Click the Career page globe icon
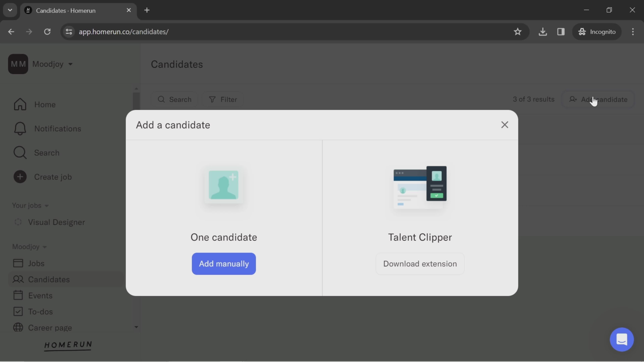This screenshot has width=644, height=362. pos(18,327)
